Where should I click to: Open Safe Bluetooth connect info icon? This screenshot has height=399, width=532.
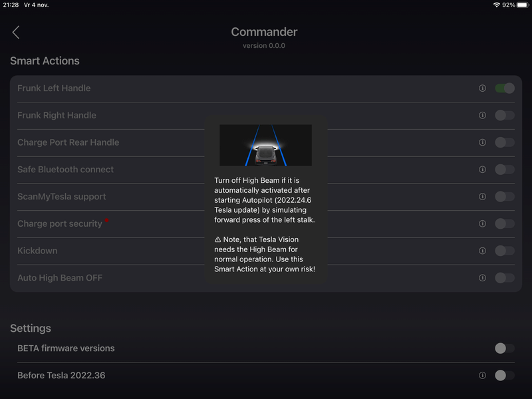coord(482,170)
